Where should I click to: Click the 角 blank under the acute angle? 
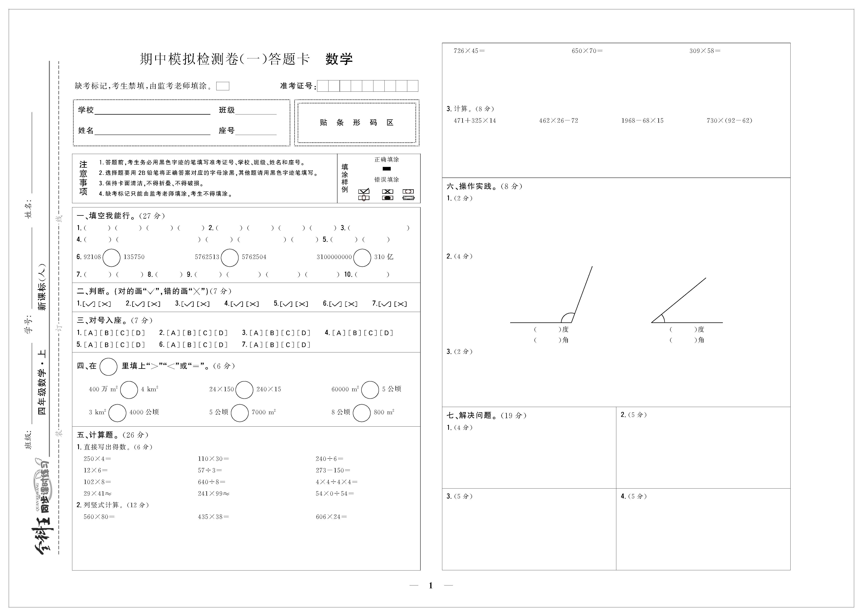click(x=683, y=340)
